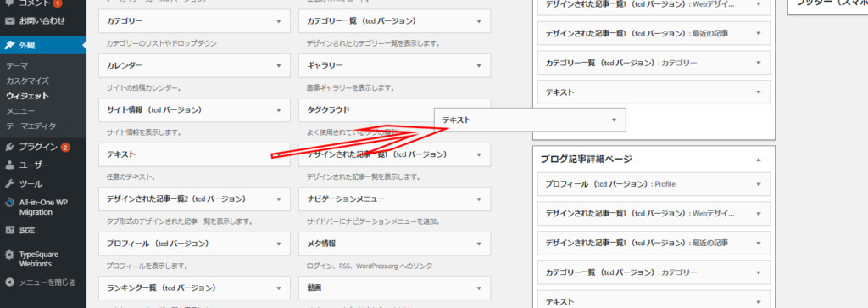Click description ログイン、RSS、WordPress.org へのリンク
This screenshot has width=868, height=308.
(x=370, y=266)
